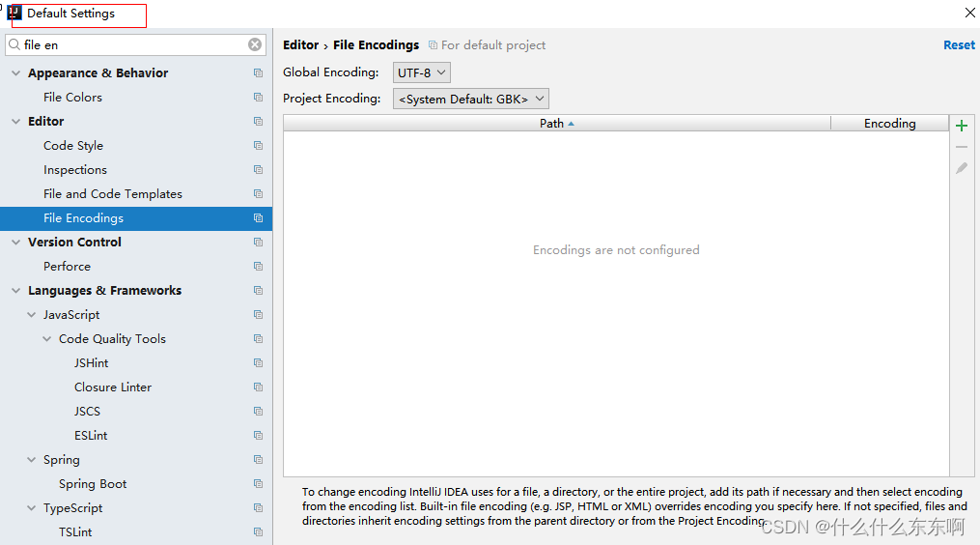Screen dimensions: 980x545
Task: Select Code Style settings page
Action: (x=73, y=145)
